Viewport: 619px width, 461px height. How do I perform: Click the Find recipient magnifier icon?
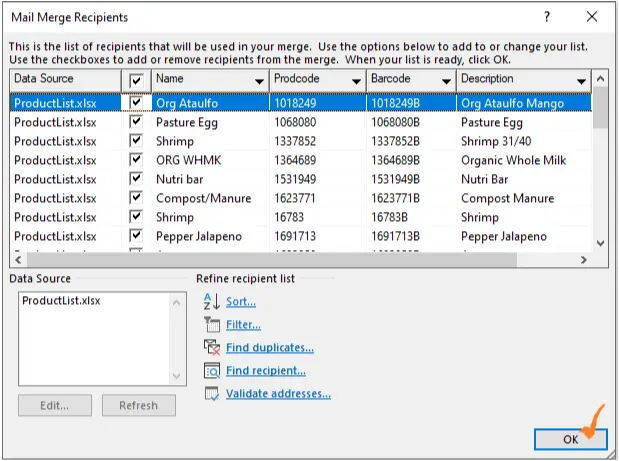[212, 370]
